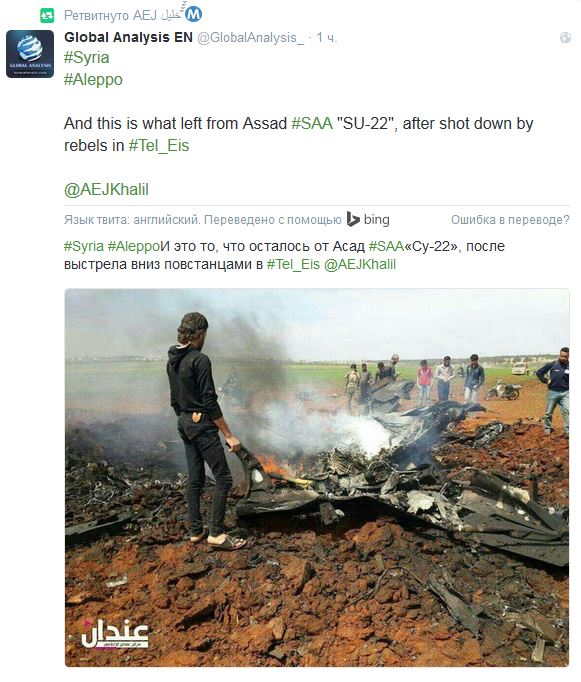Open the @AEJKhalil mention below the tweet
Viewport: 581px width, 682px height.
click(107, 190)
